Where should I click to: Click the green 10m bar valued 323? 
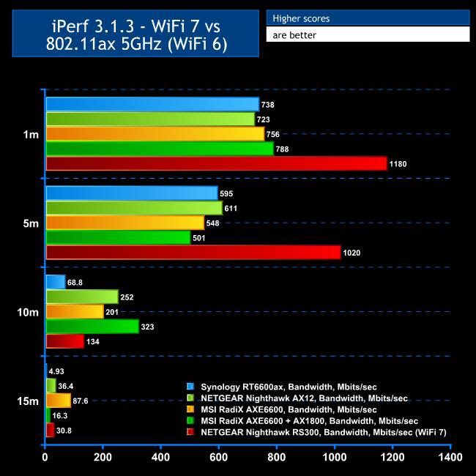(92, 327)
